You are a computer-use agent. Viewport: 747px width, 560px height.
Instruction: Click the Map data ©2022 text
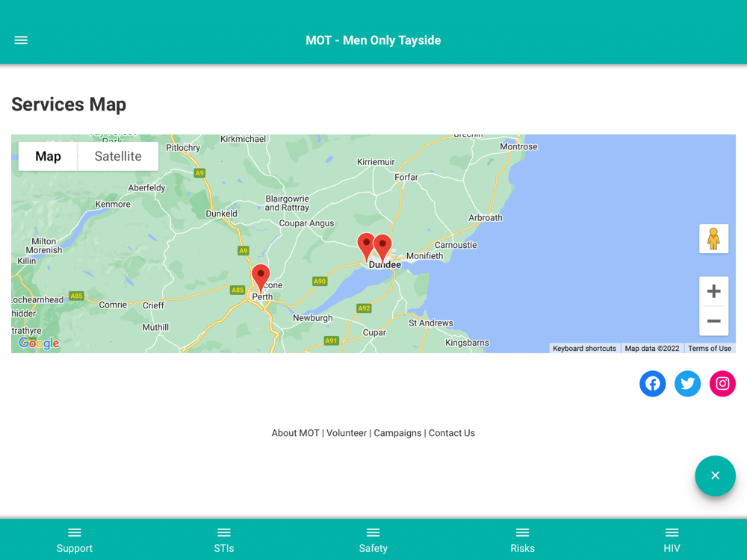[x=651, y=349]
